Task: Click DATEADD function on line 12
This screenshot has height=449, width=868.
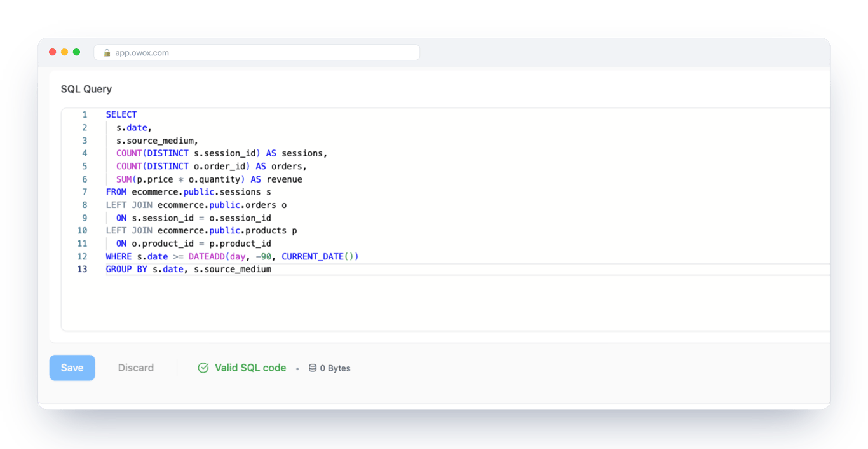Action: click(207, 256)
